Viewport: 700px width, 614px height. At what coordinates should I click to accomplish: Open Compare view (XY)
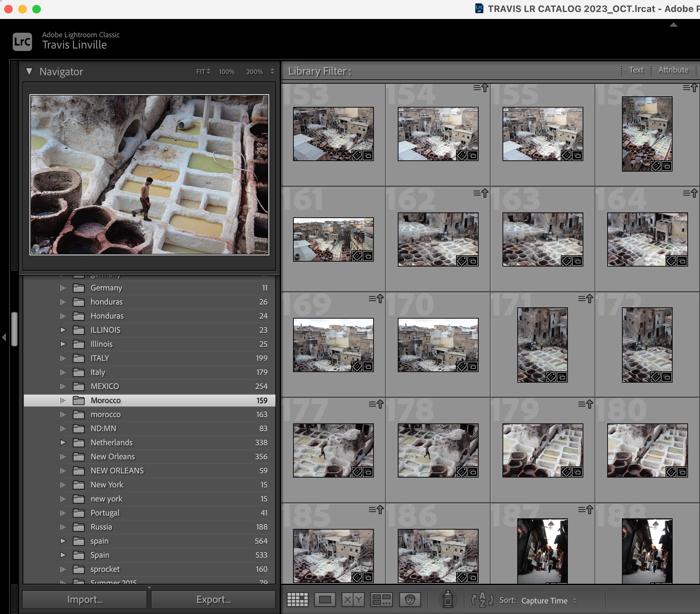click(353, 600)
